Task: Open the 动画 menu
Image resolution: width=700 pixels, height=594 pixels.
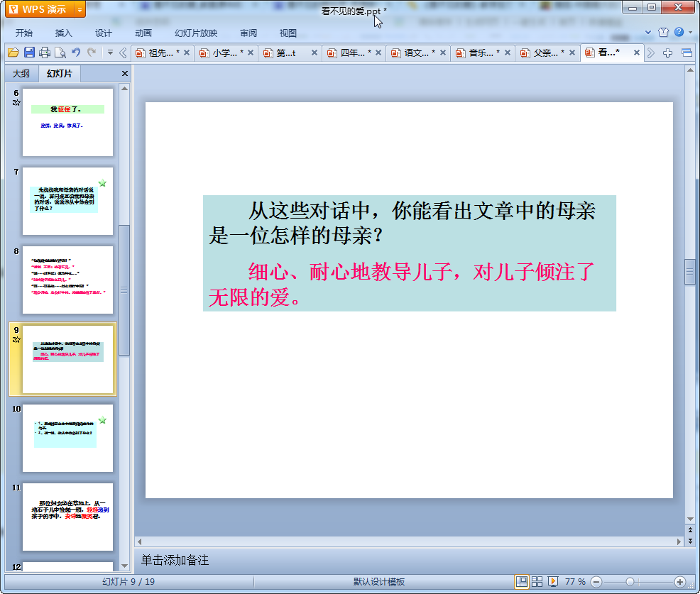Action: (143, 33)
